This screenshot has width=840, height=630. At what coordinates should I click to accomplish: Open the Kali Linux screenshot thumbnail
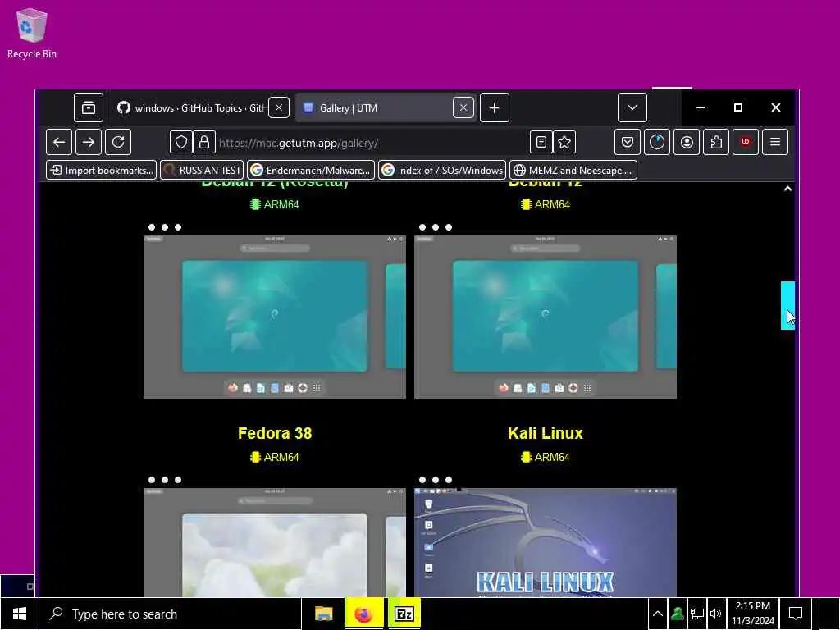tap(546, 542)
